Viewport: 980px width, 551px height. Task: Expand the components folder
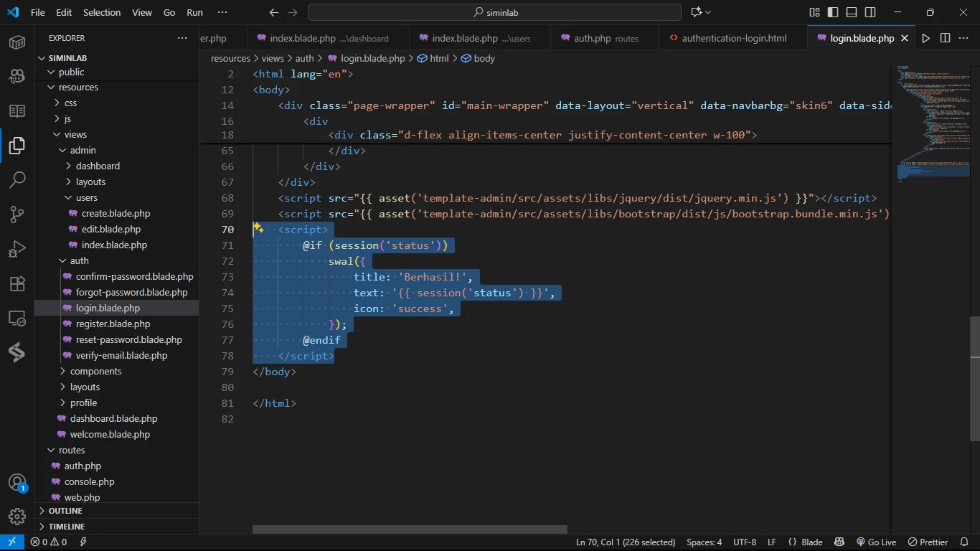tap(95, 371)
